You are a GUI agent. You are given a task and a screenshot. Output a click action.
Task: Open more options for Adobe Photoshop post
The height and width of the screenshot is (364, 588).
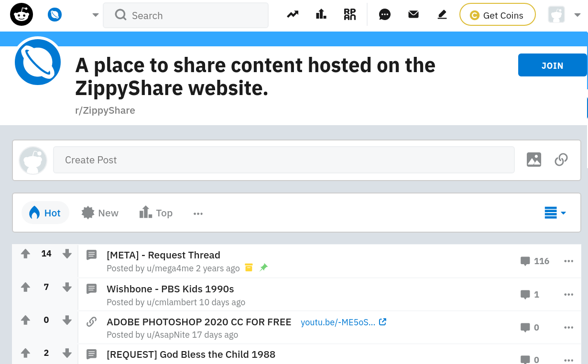(568, 328)
